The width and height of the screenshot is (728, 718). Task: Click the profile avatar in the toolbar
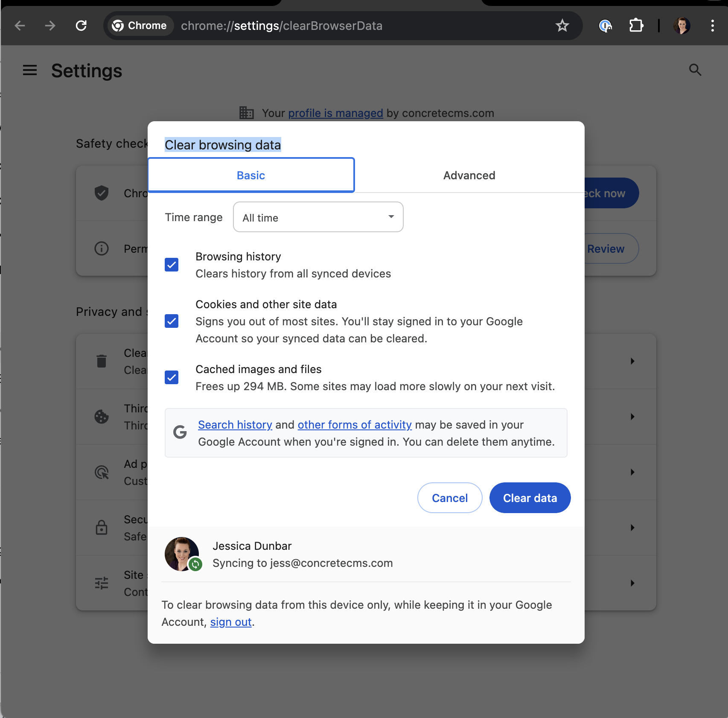tap(681, 26)
